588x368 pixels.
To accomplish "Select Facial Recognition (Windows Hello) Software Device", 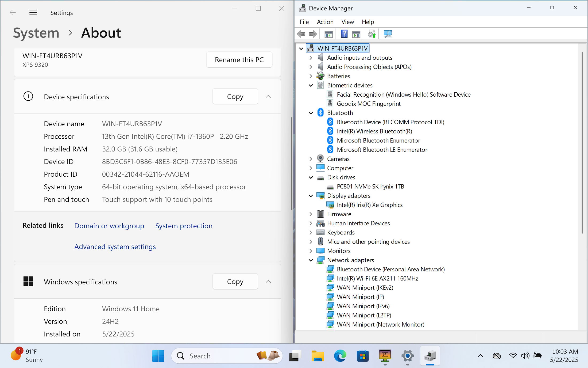I will tap(404, 94).
